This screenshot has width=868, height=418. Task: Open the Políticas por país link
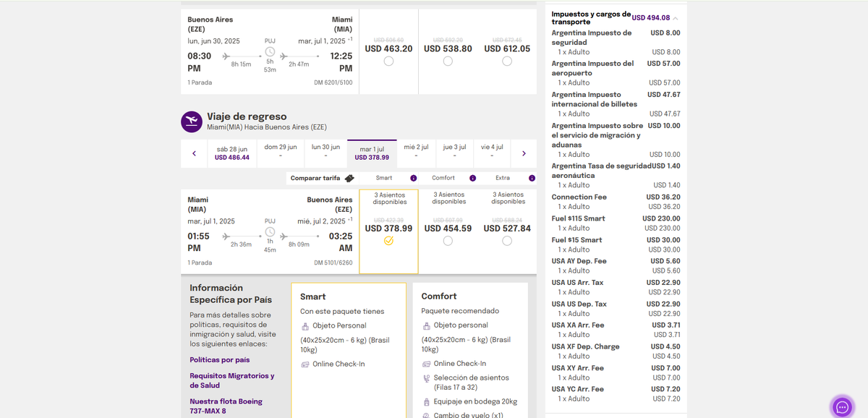219,359
